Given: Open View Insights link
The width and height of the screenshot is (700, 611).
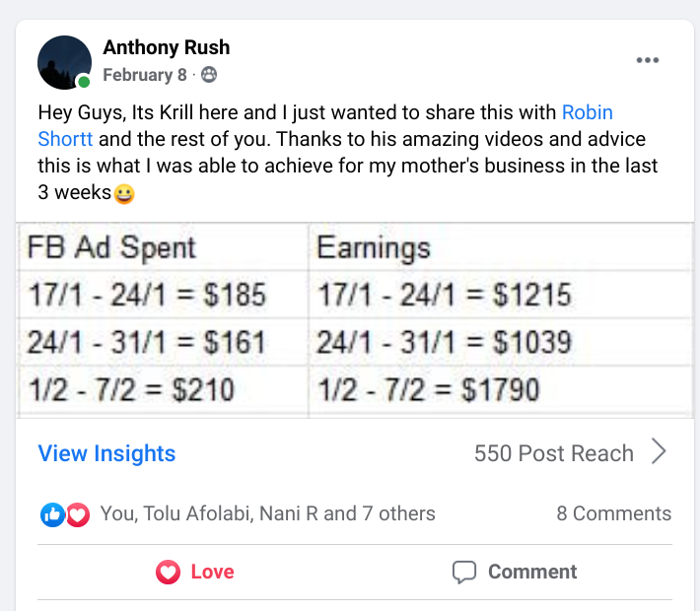Looking at the screenshot, I should coord(106,453).
